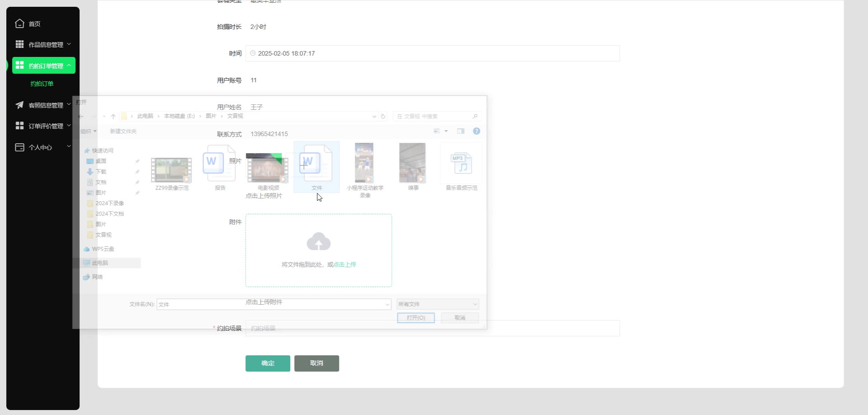Click 取消 button in the file dialog
Screen dimensions: 868x415
460,318
